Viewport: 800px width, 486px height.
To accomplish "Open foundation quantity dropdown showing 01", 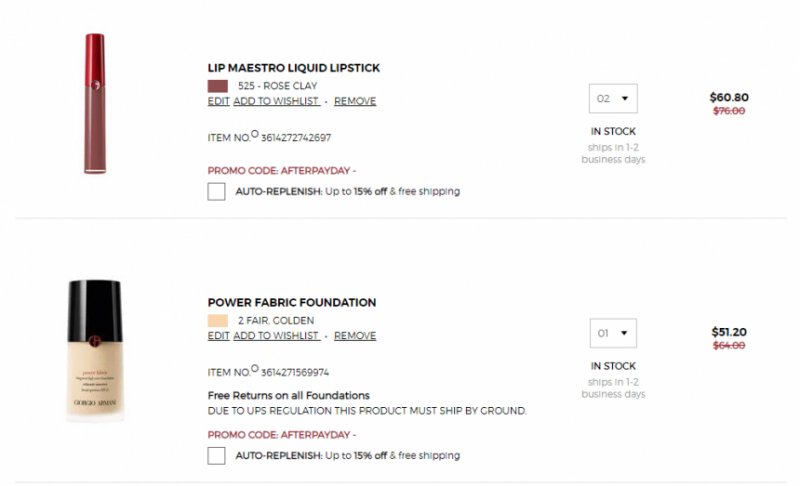I will coord(613,333).
